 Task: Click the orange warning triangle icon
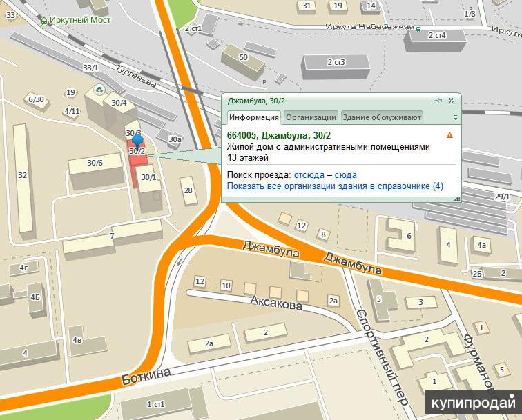(x=449, y=135)
